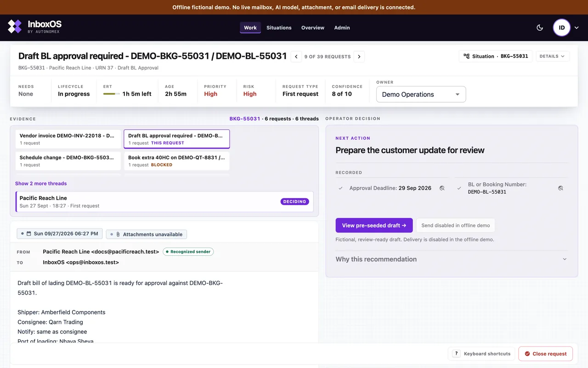Click the Situation hierarchy icon
The image size is (588, 368).
point(466,56)
